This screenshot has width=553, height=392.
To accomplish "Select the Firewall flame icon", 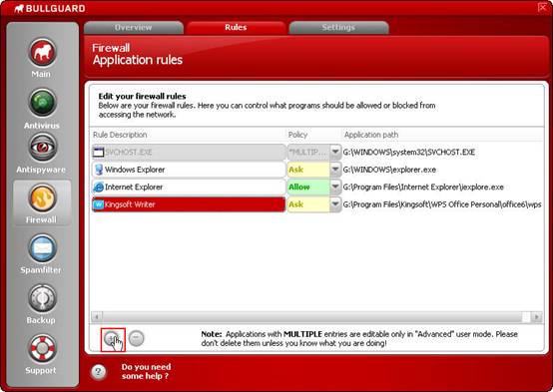I will click(42, 198).
